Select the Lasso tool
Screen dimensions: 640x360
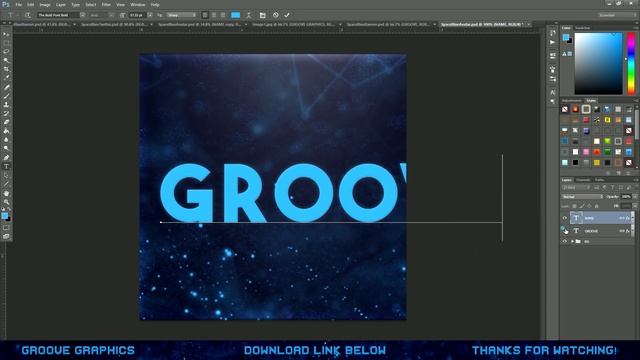tap(6, 51)
